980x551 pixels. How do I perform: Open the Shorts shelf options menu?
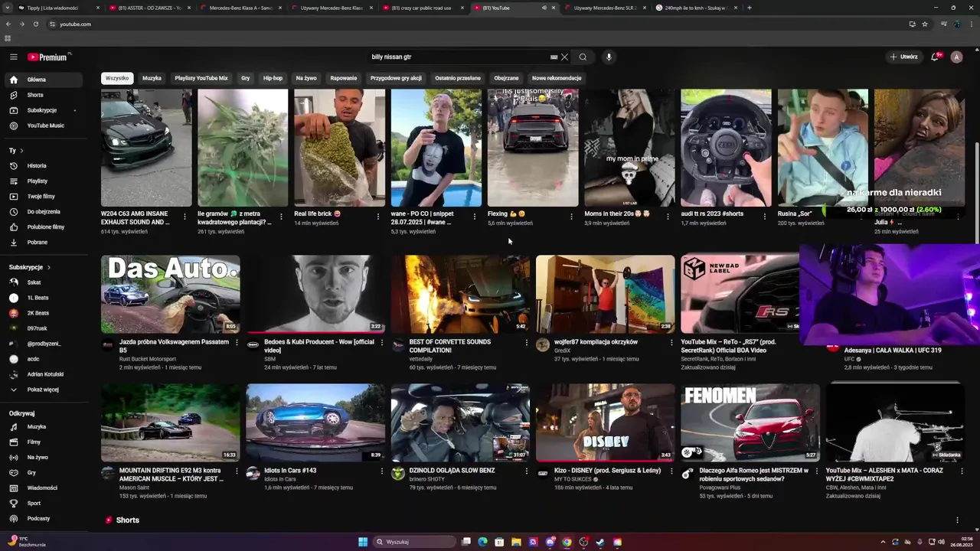click(x=957, y=520)
